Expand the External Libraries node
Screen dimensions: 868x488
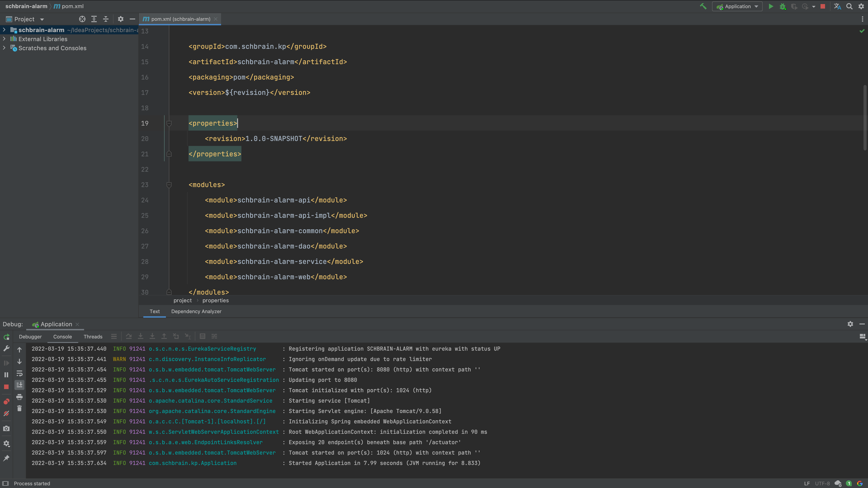(4, 39)
